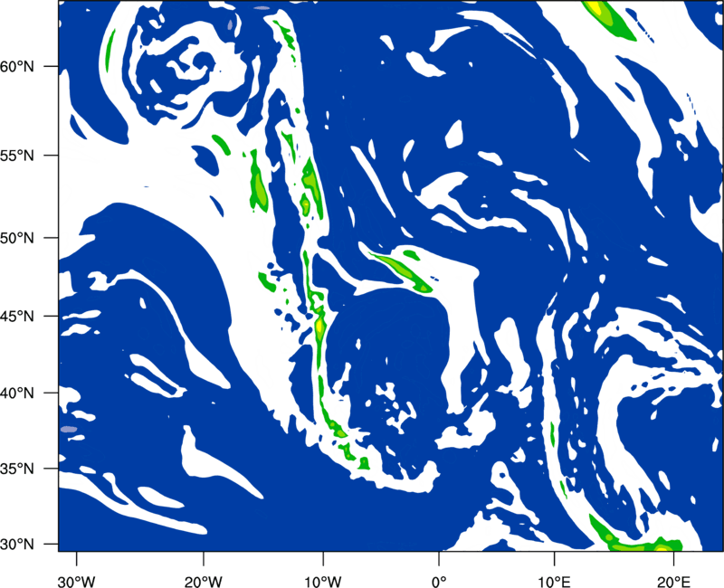The width and height of the screenshot is (724, 588).
Task: Click the 55°N latitude label
Action: [17, 155]
